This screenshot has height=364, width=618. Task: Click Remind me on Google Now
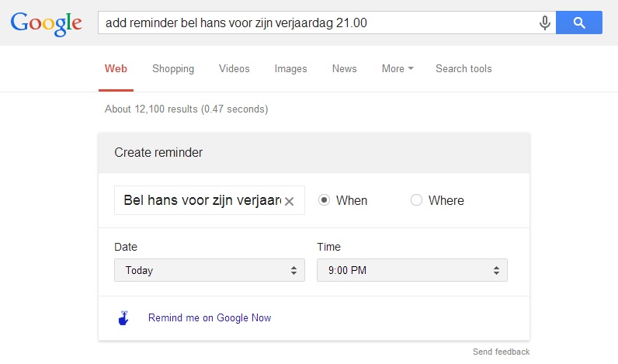[210, 317]
